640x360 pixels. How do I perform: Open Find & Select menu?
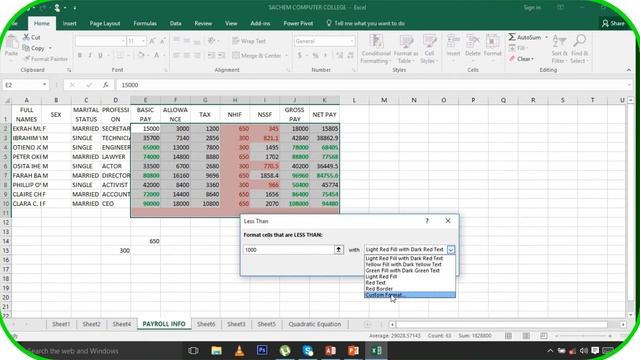tap(580, 49)
